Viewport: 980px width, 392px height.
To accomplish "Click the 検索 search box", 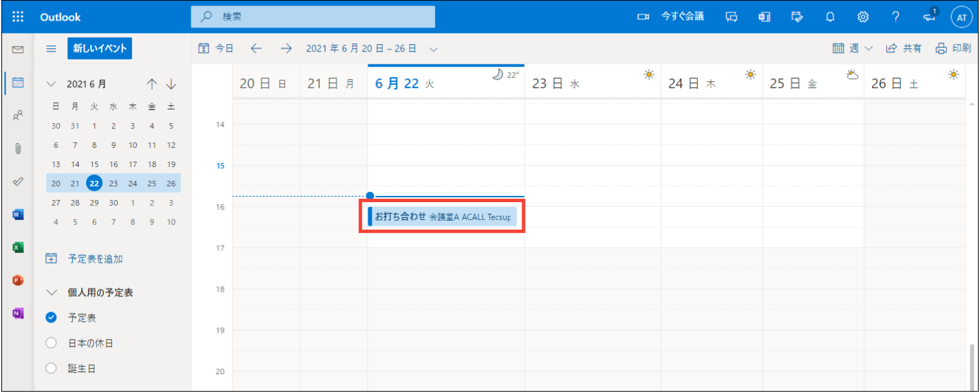I will [312, 17].
